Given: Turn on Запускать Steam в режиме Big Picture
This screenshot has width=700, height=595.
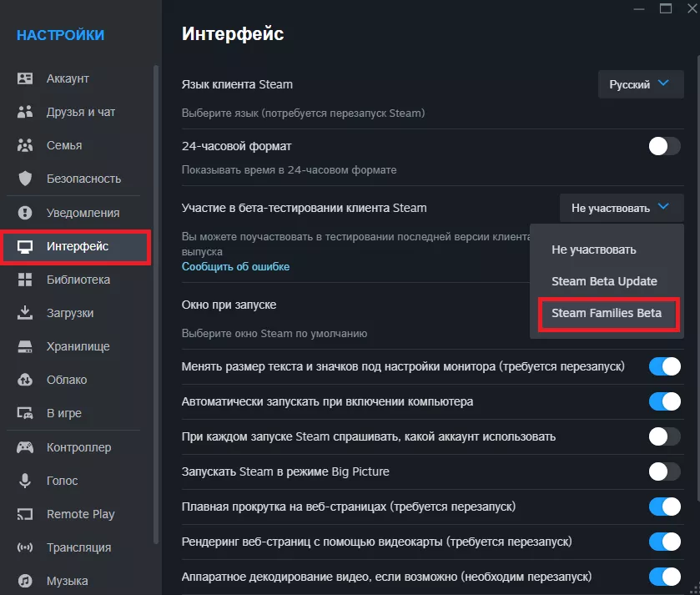Looking at the screenshot, I should coord(665,471).
